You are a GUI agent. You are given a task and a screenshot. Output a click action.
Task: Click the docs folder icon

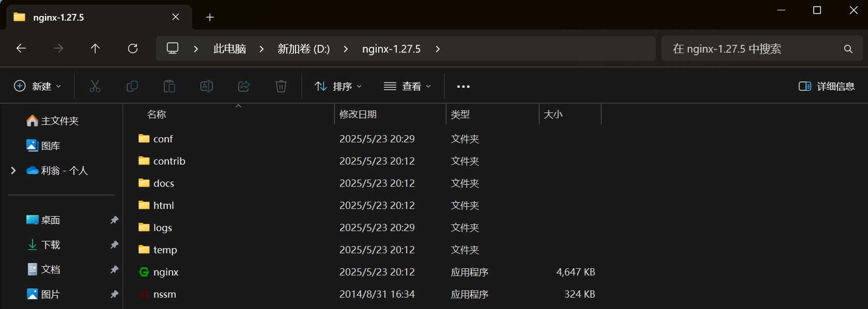(144, 183)
